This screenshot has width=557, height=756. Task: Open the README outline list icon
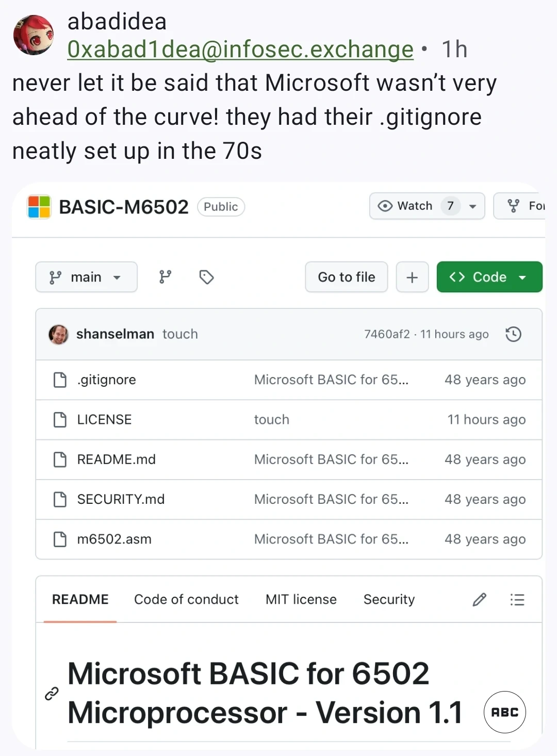[x=517, y=599]
